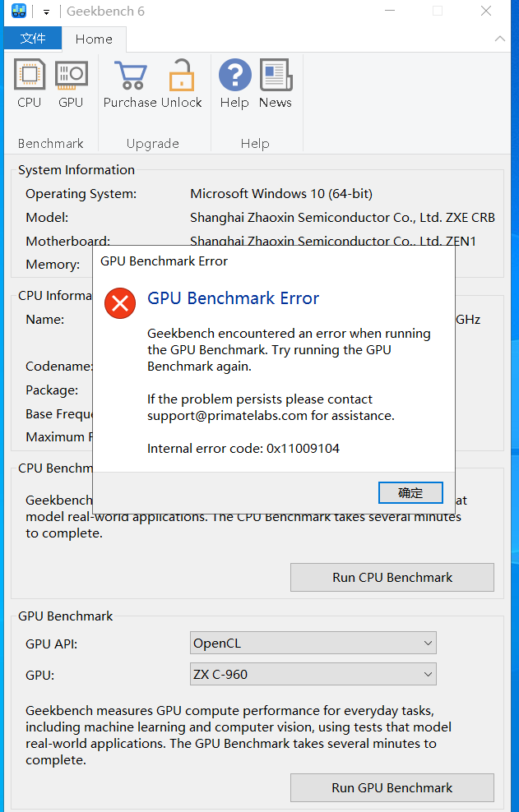Expand the GPU API OpenCL dropdown

[x=313, y=643]
